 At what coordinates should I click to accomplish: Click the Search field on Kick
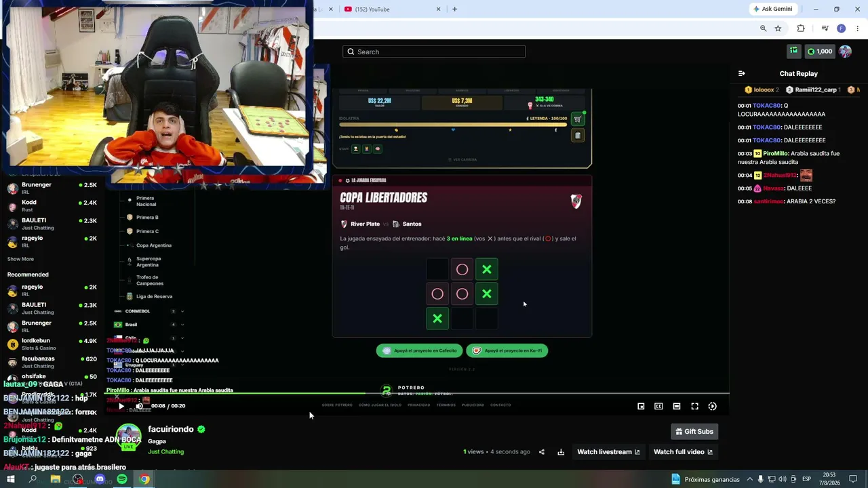434,52
